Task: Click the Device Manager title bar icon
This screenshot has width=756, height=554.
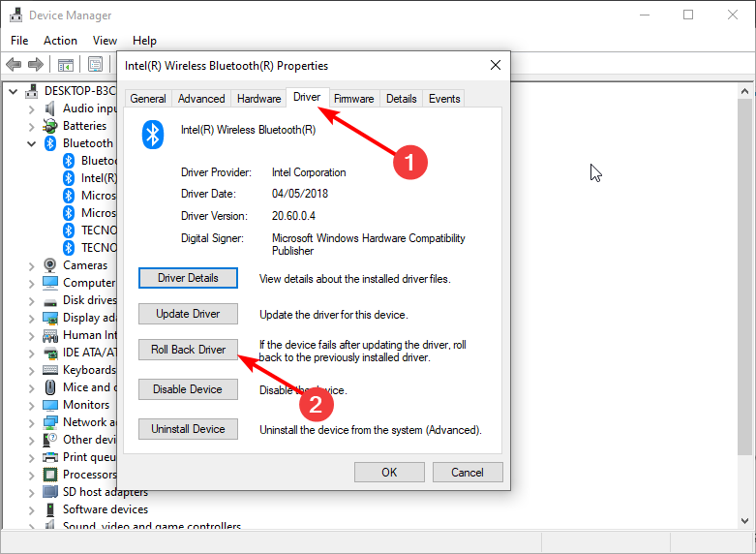Action: pyautogui.click(x=15, y=15)
